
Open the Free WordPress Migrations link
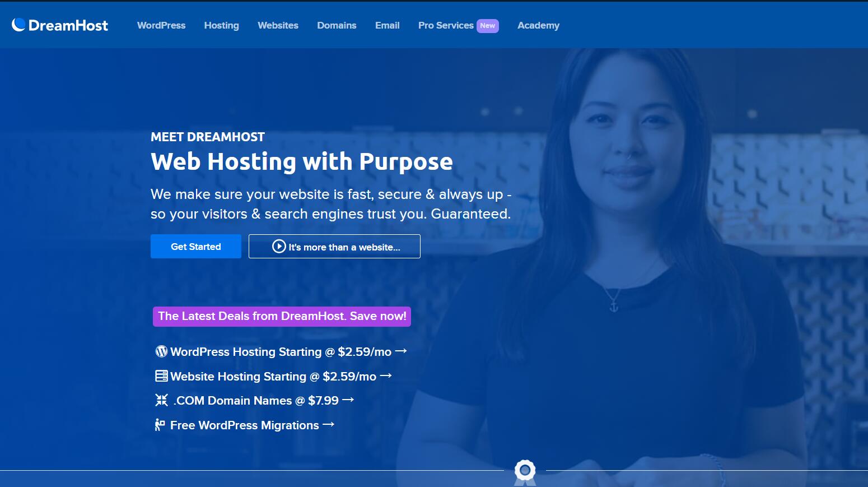pos(245,425)
